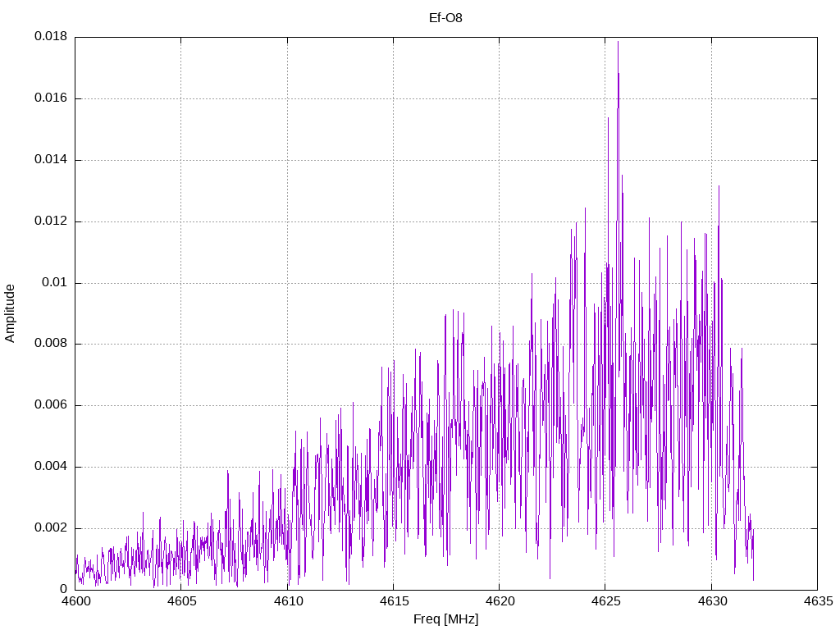Click the x-axis tick label 4615

tap(394, 601)
